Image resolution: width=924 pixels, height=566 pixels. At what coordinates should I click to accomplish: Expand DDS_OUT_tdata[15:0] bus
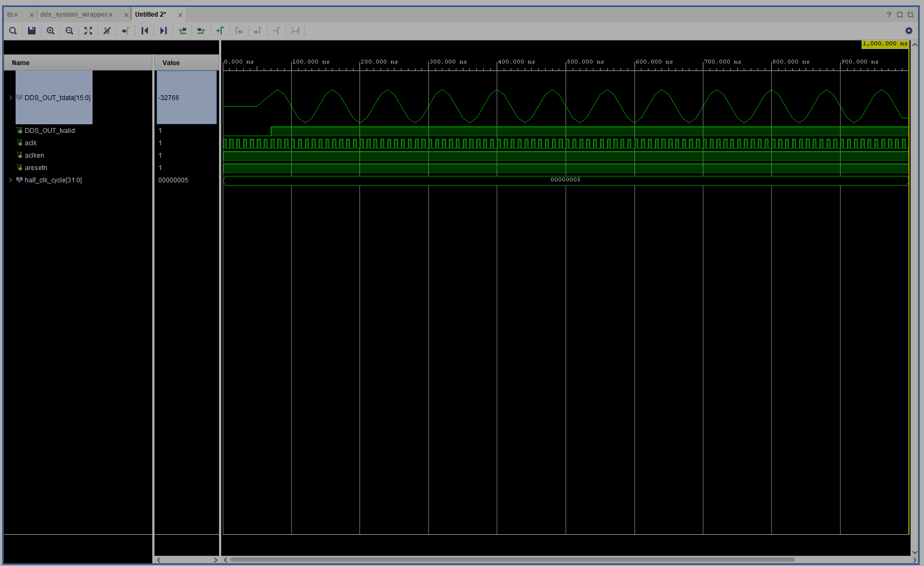(x=10, y=97)
